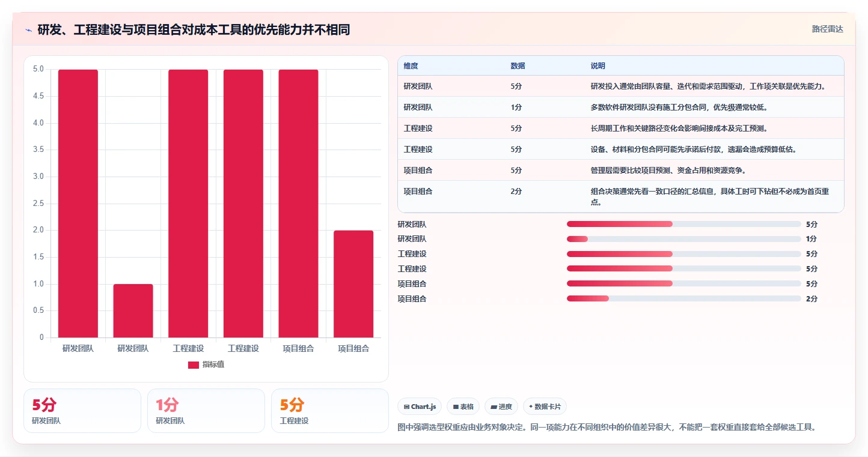Screen dimensions: 868x457
Task: Click the progress bar for 项目组合 2分
Action: [x=684, y=298]
